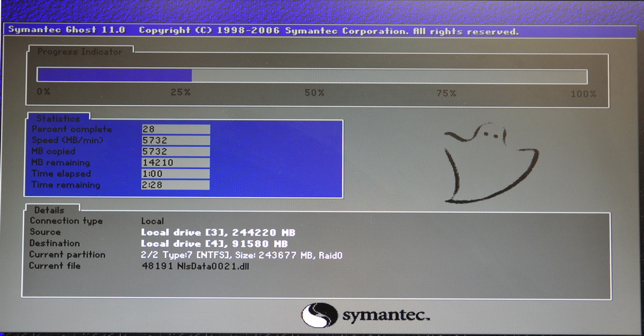Click Local drive [3], 244220 MB
This screenshot has height=336, width=644.
218,232
